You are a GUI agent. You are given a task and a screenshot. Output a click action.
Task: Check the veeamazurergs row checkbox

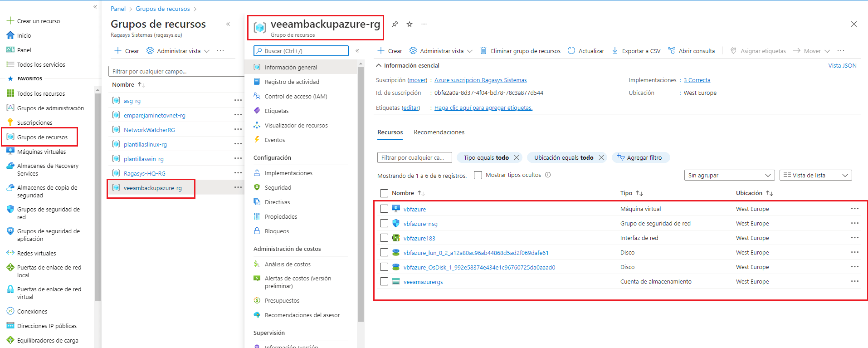[x=384, y=281]
